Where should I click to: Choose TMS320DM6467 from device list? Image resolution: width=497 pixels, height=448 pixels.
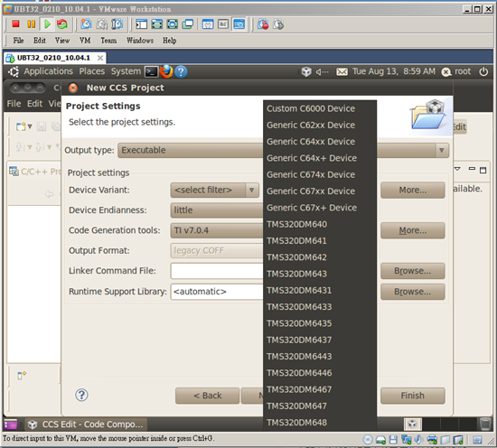point(320,389)
